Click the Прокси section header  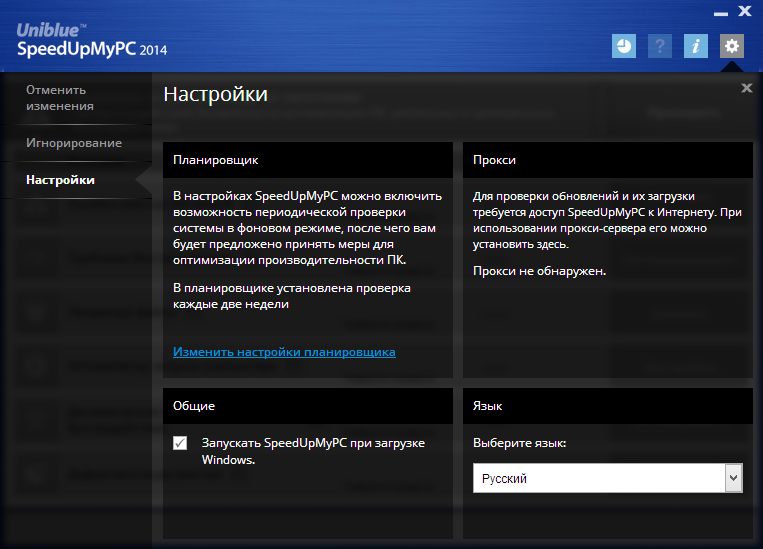click(608, 160)
